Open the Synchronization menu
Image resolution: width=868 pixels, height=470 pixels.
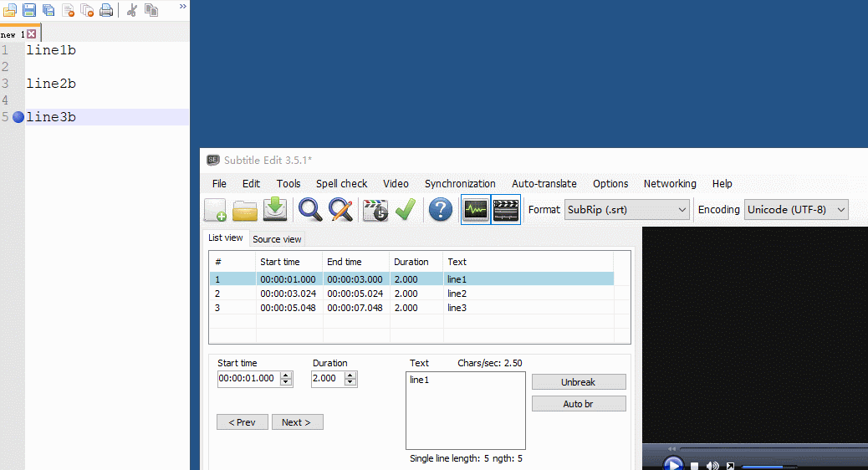pyautogui.click(x=460, y=184)
